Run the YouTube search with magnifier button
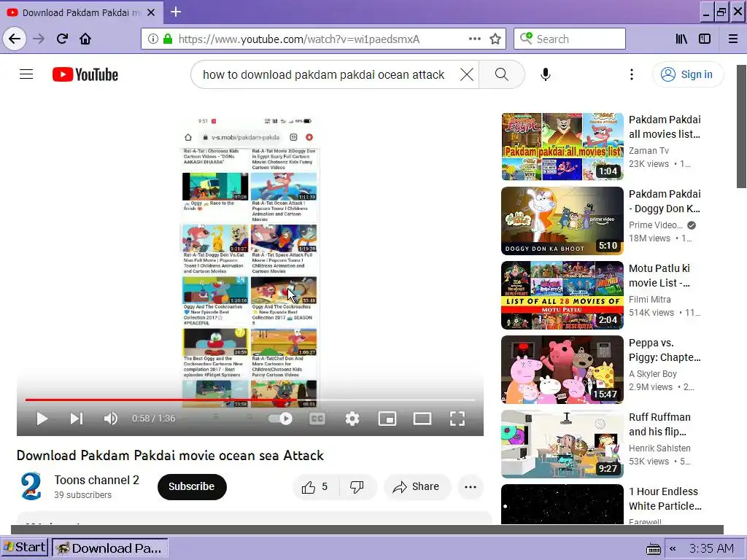The height and width of the screenshot is (560, 747). coord(501,74)
